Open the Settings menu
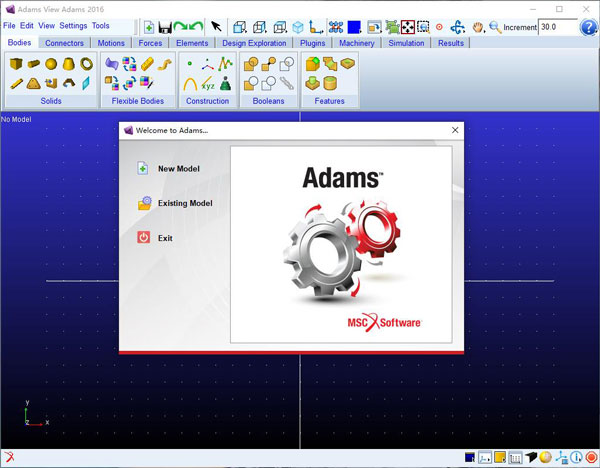The height and width of the screenshot is (468, 600). [73, 26]
